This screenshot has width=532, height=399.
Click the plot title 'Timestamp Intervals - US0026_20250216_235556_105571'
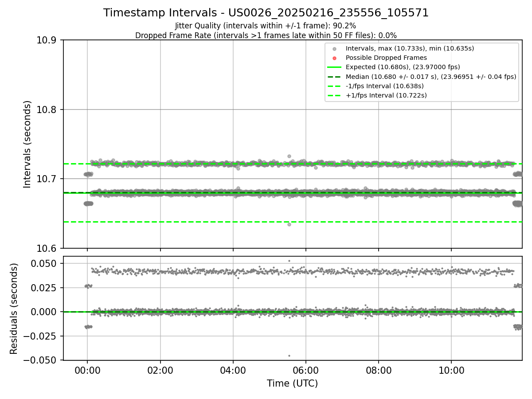tap(266, 13)
